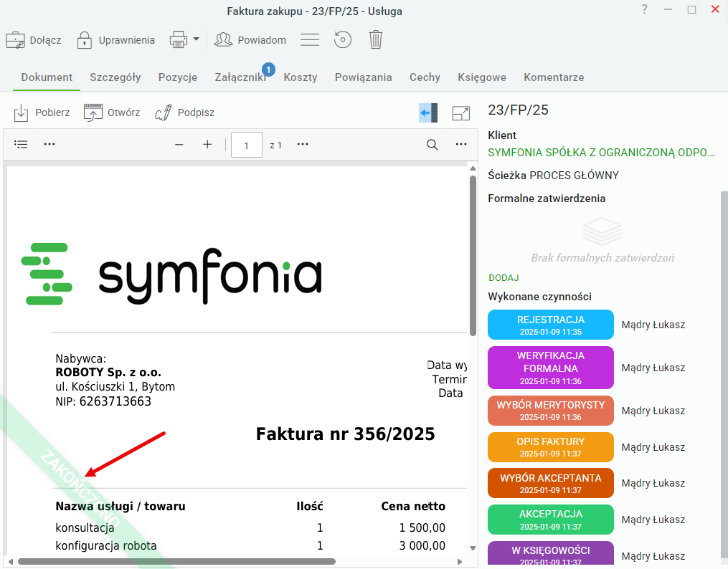Click the symfonia logo in document
This screenshot has height=569, width=728.
(x=171, y=274)
